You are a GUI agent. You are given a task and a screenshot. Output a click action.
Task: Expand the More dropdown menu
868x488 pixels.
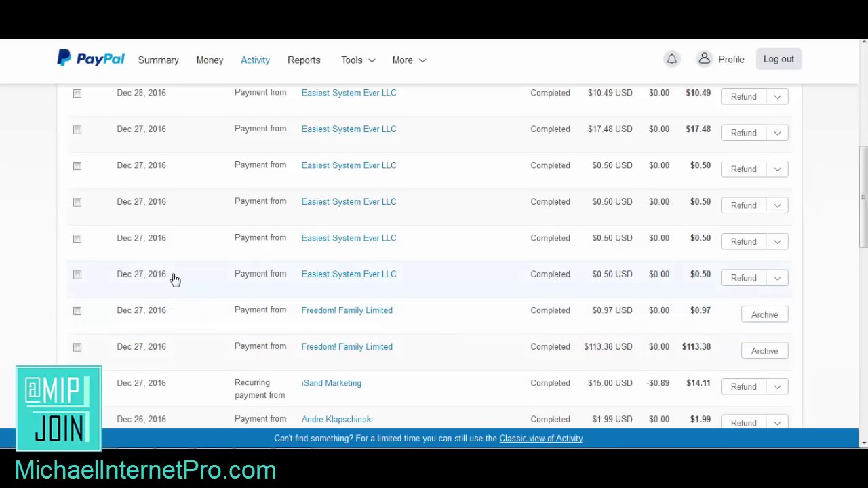pyautogui.click(x=409, y=60)
